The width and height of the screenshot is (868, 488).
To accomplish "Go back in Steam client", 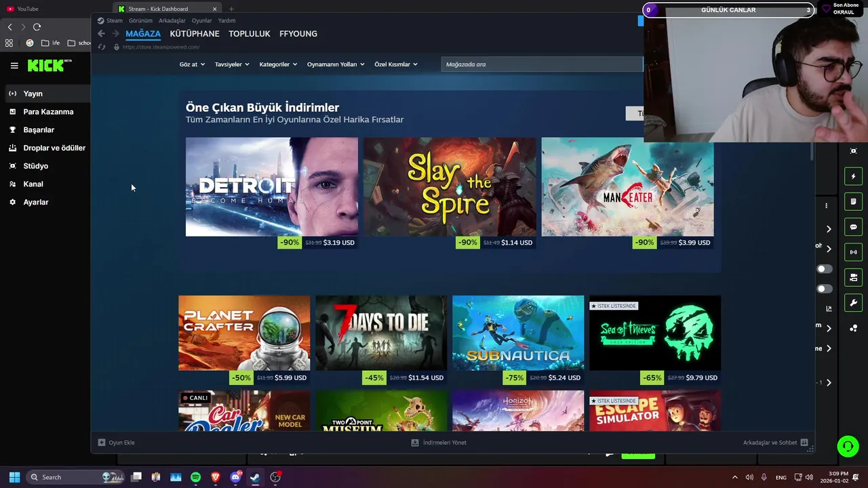I will coord(101,33).
